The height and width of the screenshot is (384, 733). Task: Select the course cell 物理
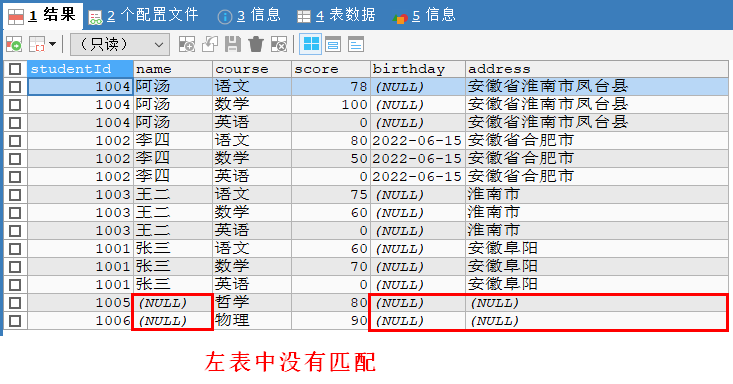252,321
